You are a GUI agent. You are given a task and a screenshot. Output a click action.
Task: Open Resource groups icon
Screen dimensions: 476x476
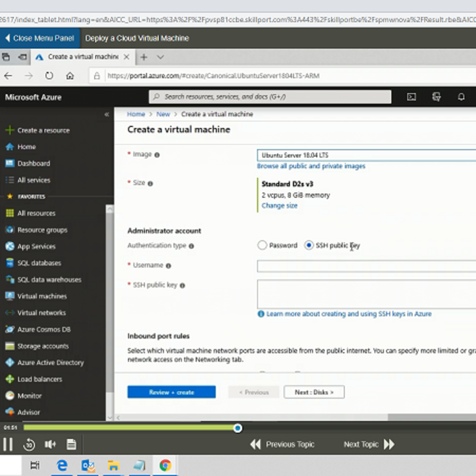[x=10, y=230]
